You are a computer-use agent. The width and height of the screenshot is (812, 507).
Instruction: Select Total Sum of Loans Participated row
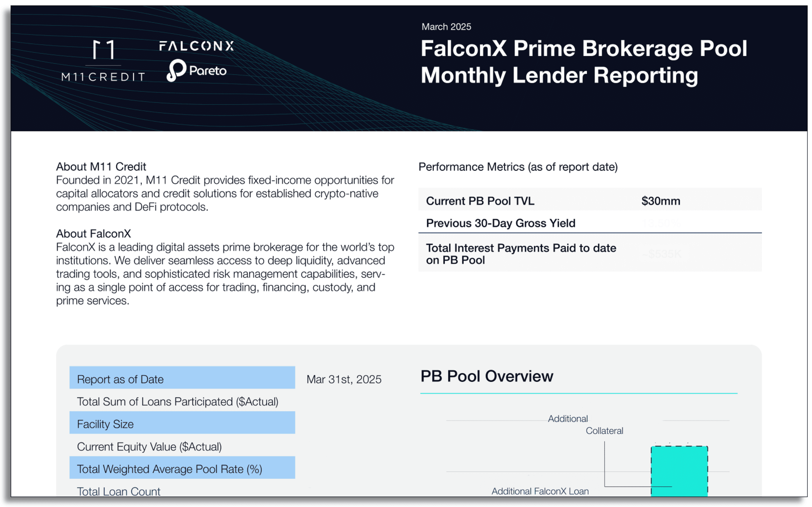pos(182,401)
